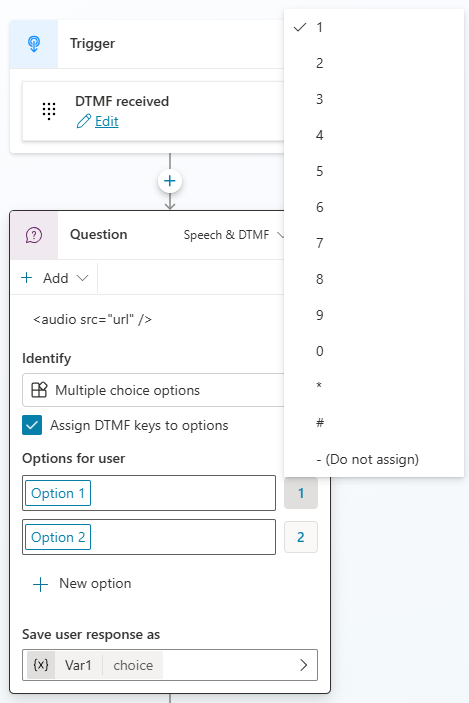Open DTMF key selector for Option 1
The height and width of the screenshot is (703, 469).
tap(301, 493)
